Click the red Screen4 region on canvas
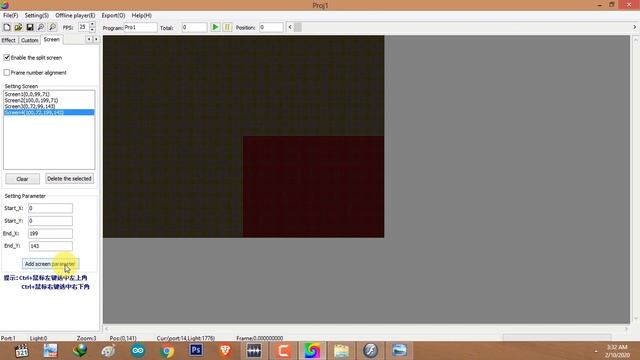The width and height of the screenshot is (640, 360). [x=313, y=187]
